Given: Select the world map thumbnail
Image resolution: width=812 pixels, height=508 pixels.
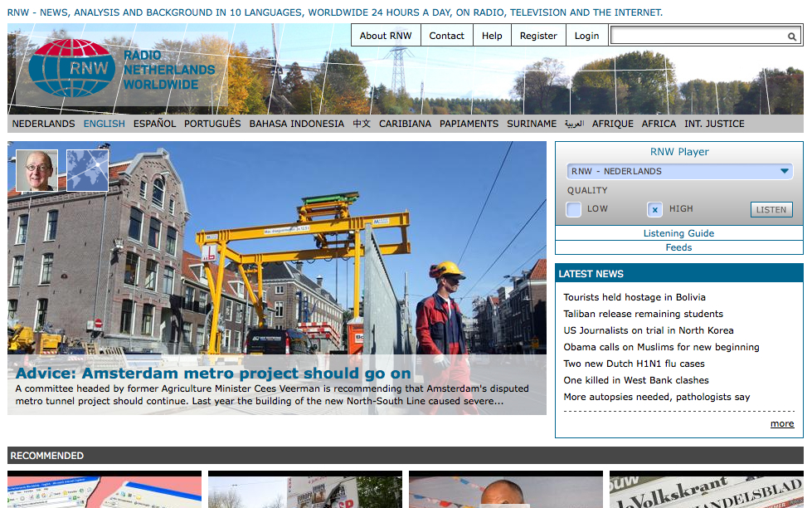Looking at the screenshot, I should [88, 170].
